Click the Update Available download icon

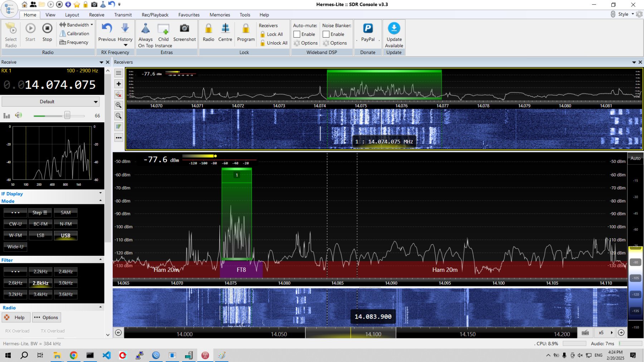394,29
